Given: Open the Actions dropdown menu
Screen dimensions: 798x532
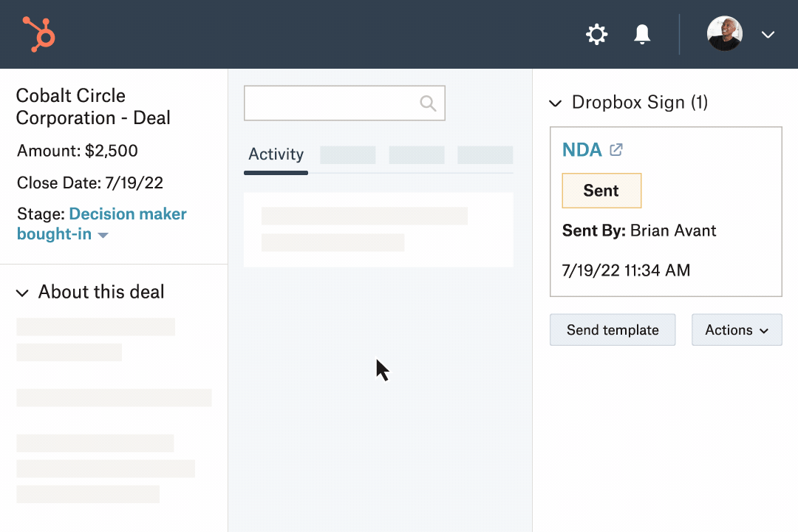Looking at the screenshot, I should tap(737, 330).
